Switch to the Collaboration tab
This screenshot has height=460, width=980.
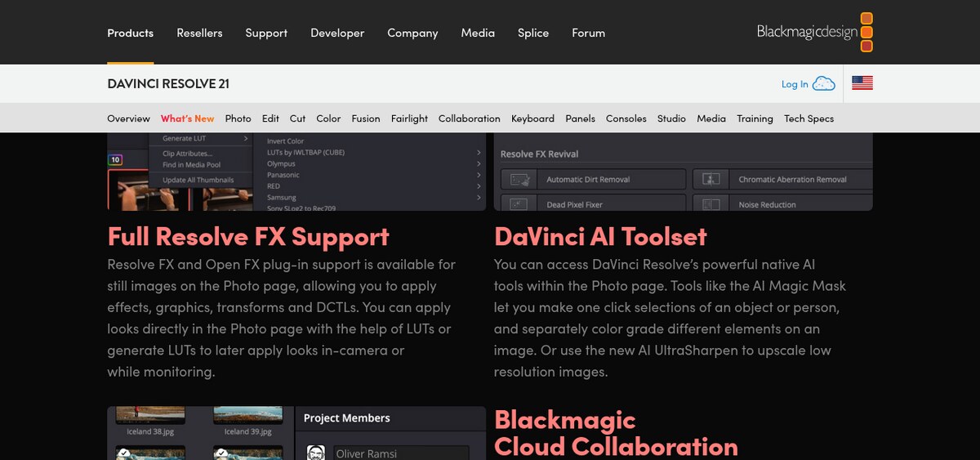(x=470, y=118)
